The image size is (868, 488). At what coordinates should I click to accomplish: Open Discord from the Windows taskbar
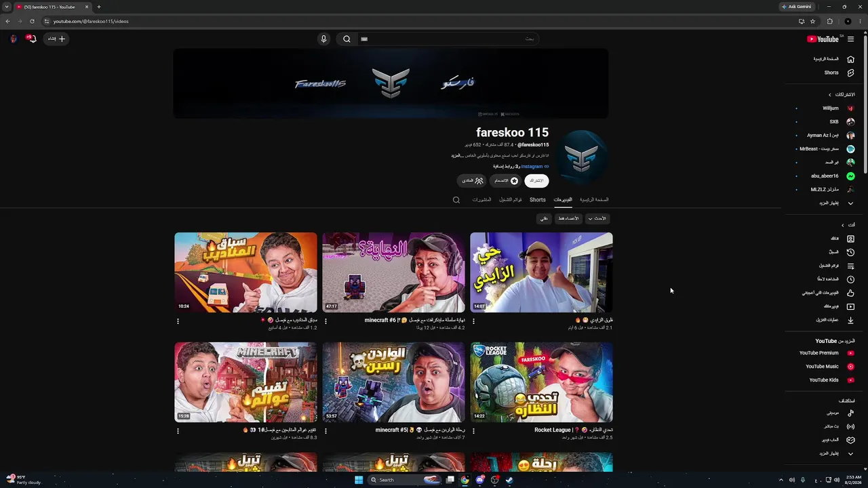479,480
